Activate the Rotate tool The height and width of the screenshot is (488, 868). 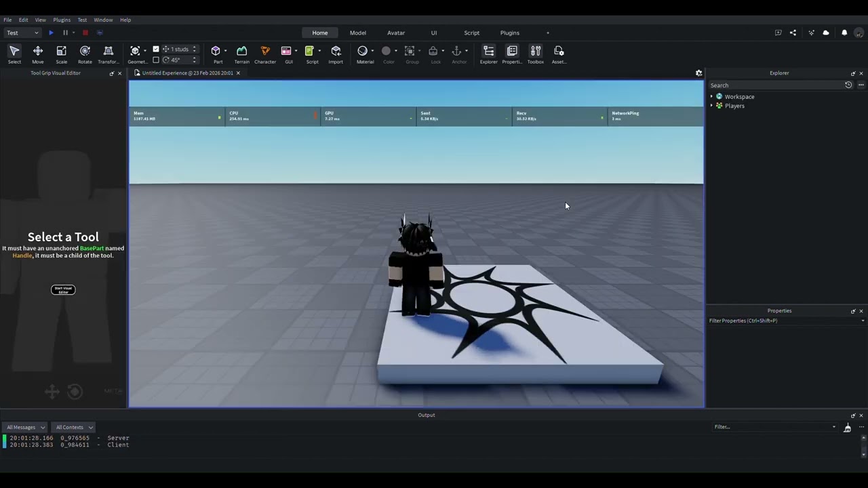click(x=85, y=54)
